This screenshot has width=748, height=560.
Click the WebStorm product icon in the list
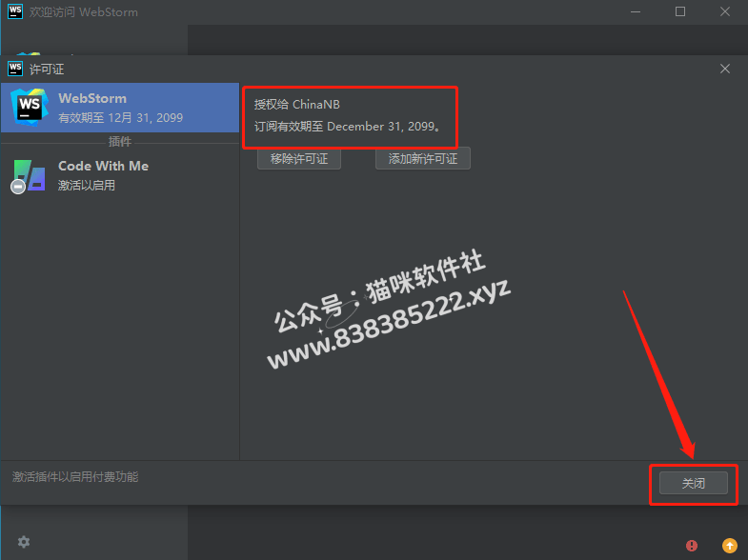click(x=30, y=108)
